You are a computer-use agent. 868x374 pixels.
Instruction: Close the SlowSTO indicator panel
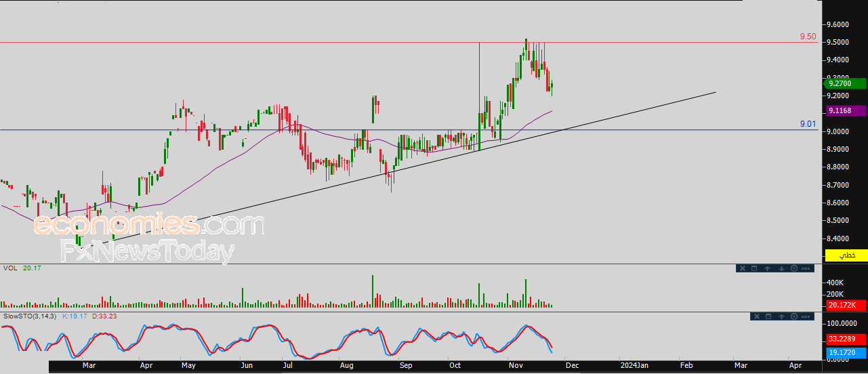pyautogui.click(x=757, y=316)
